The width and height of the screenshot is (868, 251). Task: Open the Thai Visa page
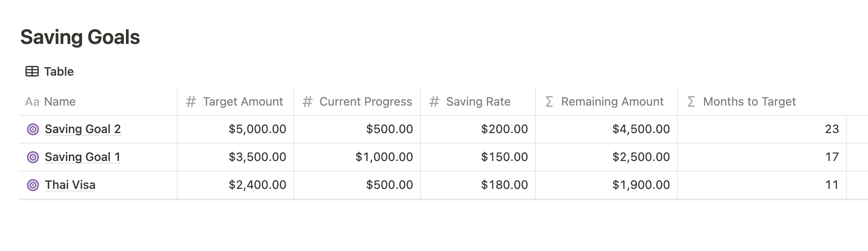[70, 185]
